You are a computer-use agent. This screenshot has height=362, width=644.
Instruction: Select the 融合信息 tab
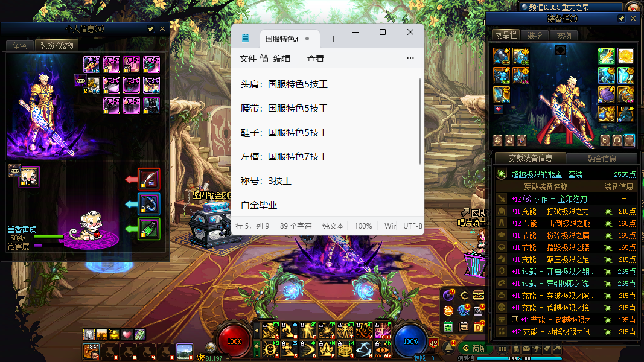[601, 159]
